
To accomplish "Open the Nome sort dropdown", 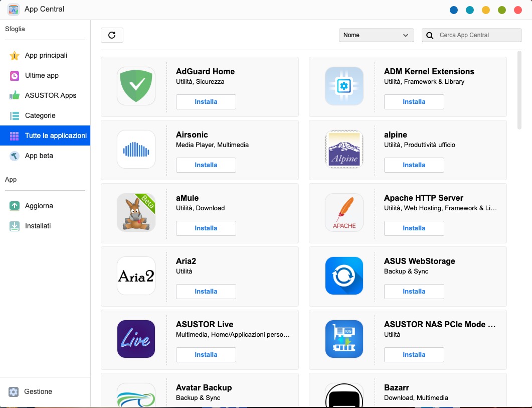I will tap(376, 35).
